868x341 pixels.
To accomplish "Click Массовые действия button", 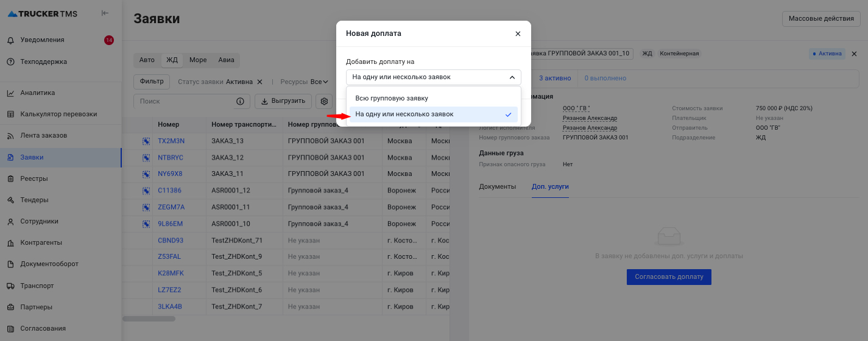I will 820,19.
